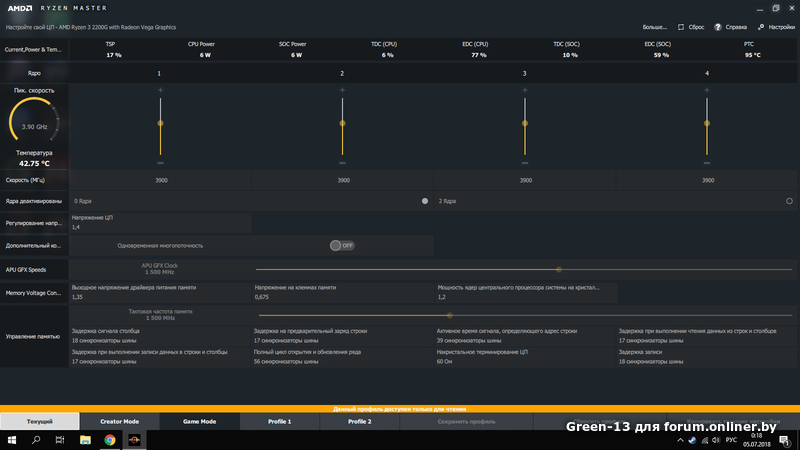Switch to Game Mode tab
The image size is (800, 450).
pos(199,422)
